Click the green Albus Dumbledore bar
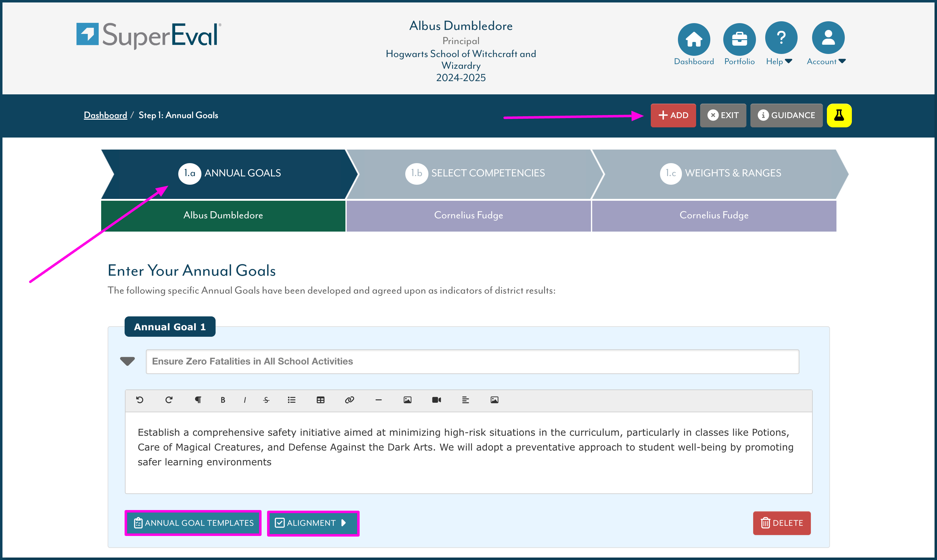The height and width of the screenshot is (560, 937). click(223, 216)
